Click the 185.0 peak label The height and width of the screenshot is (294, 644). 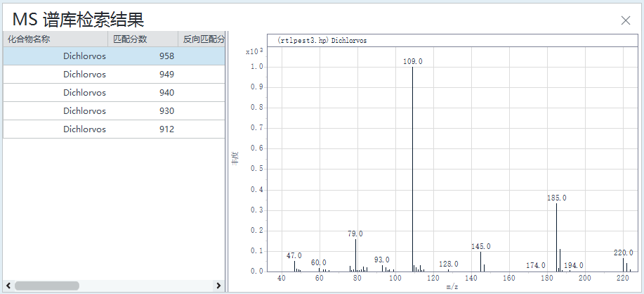(556, 198)
